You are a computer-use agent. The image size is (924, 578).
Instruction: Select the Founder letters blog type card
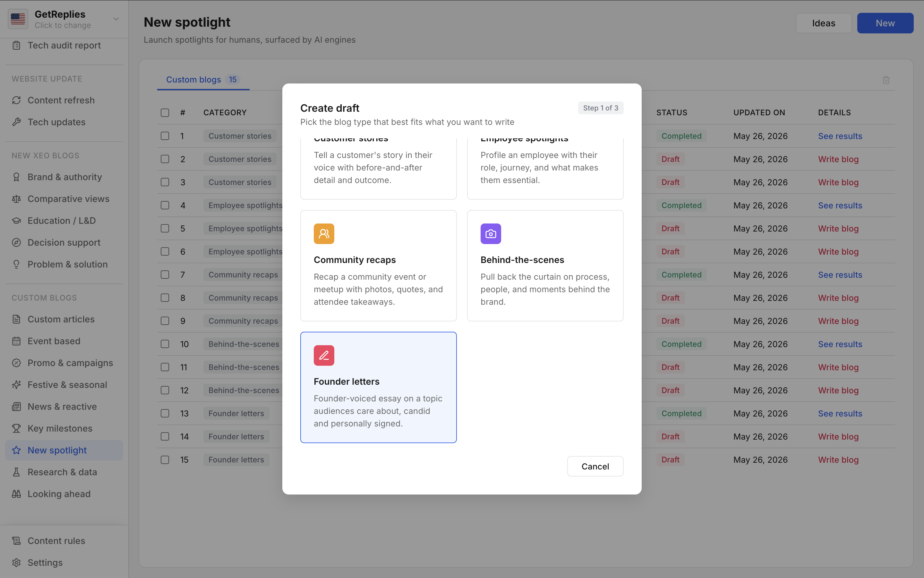378,387
